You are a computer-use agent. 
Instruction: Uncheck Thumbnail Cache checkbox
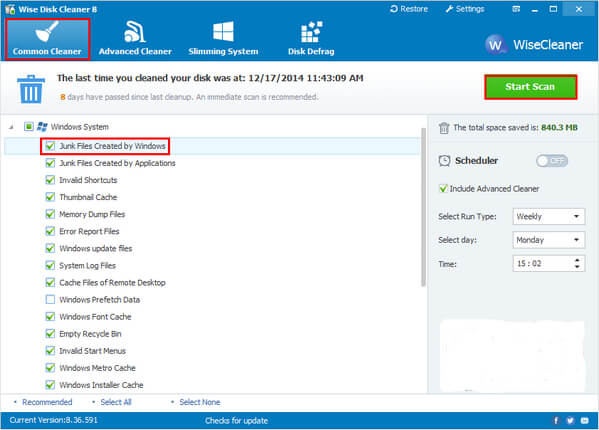pos(50,197)
